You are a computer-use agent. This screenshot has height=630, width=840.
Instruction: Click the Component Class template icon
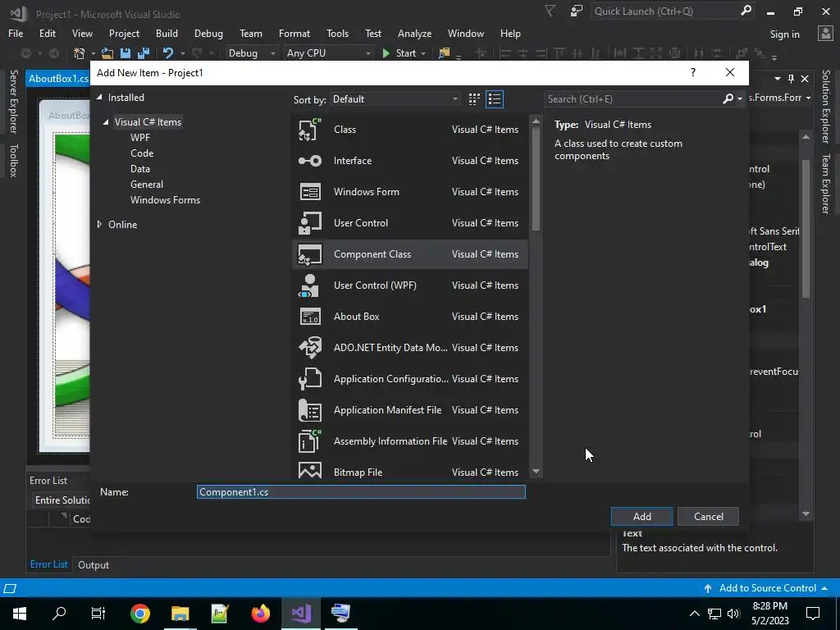(x=309, y=254)
